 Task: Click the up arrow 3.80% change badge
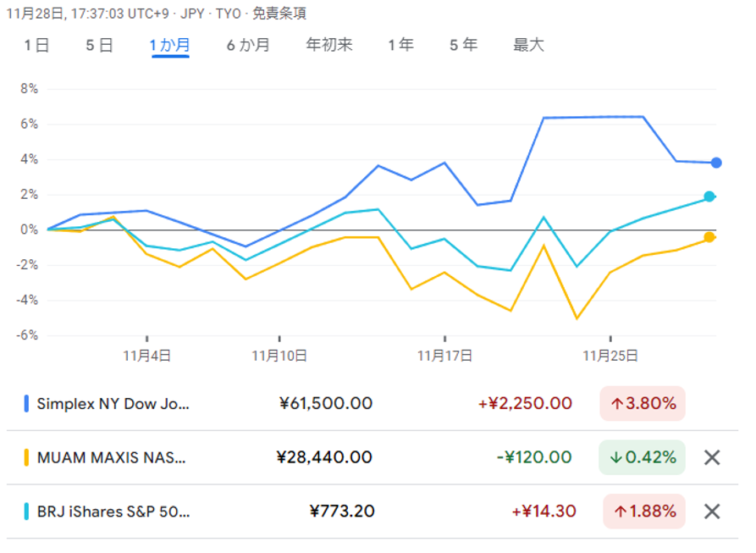point(643,404)
